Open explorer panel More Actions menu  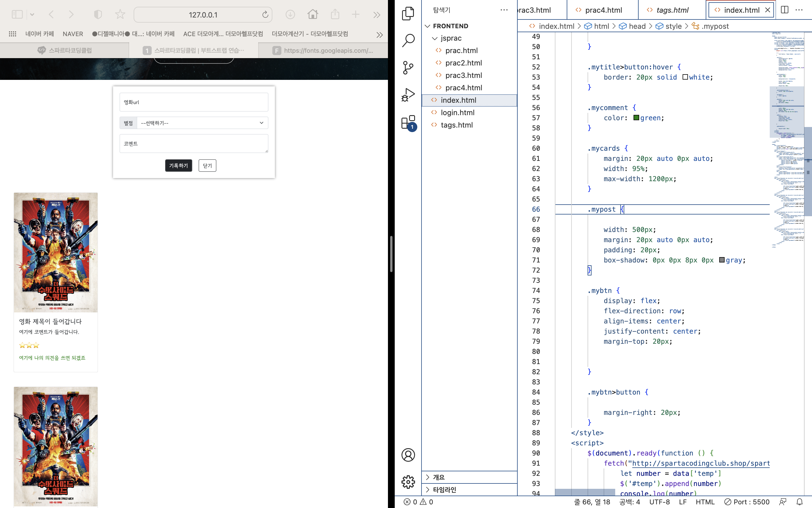[504, 10]
